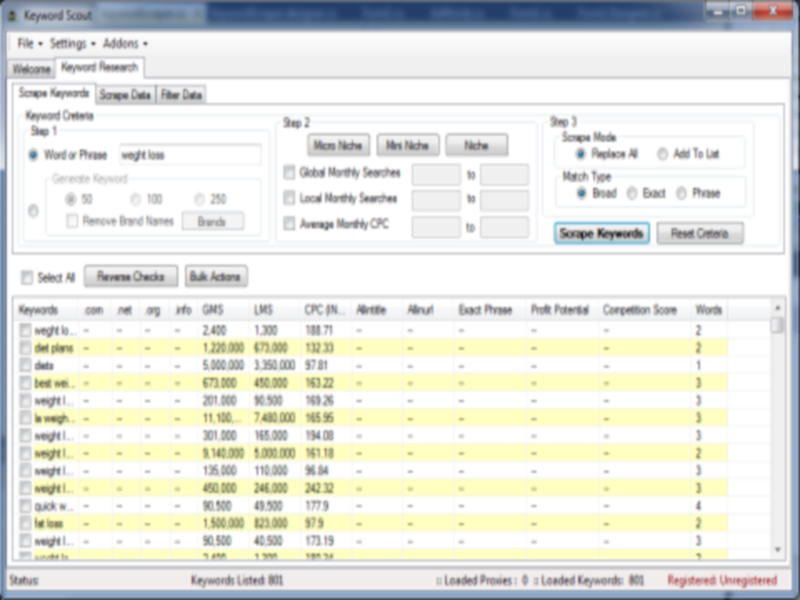
Task: Enable Local Monthly Searches checkbox
Action: (x=289, y=198)
